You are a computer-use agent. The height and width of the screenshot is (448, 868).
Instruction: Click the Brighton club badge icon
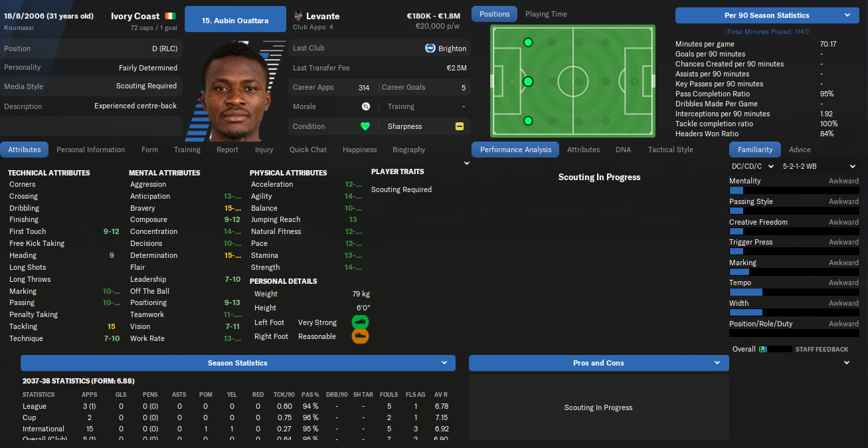click(x=430, y=48)
